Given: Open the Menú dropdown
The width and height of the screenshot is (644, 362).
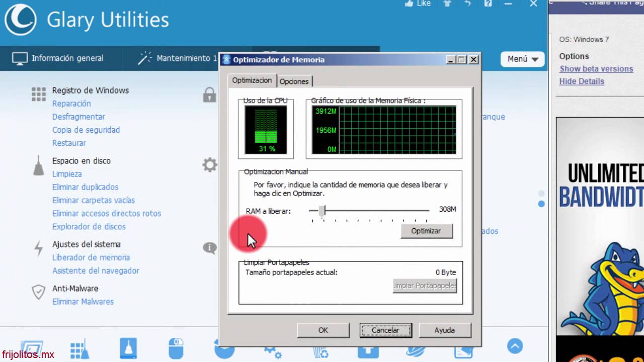Looking at the screenshot, I should pos(523,59).
